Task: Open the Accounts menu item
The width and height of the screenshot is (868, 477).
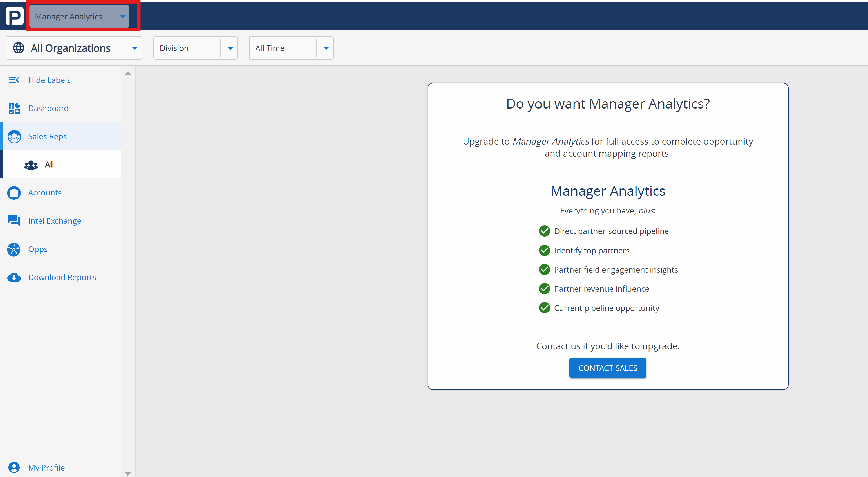Action: click(45, 193)
